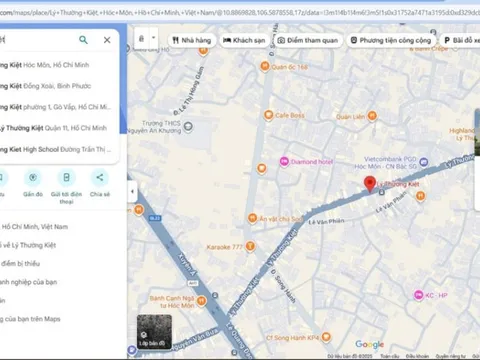Open the Bãi đỗ xe filter chip
Screen dimensions: 480x360
(x=461, y=40)
